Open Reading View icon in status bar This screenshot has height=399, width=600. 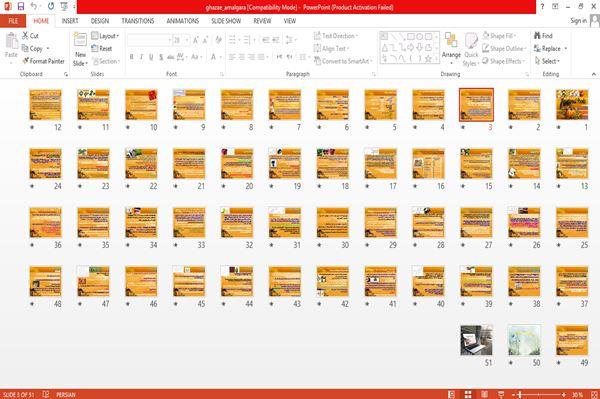484,394
